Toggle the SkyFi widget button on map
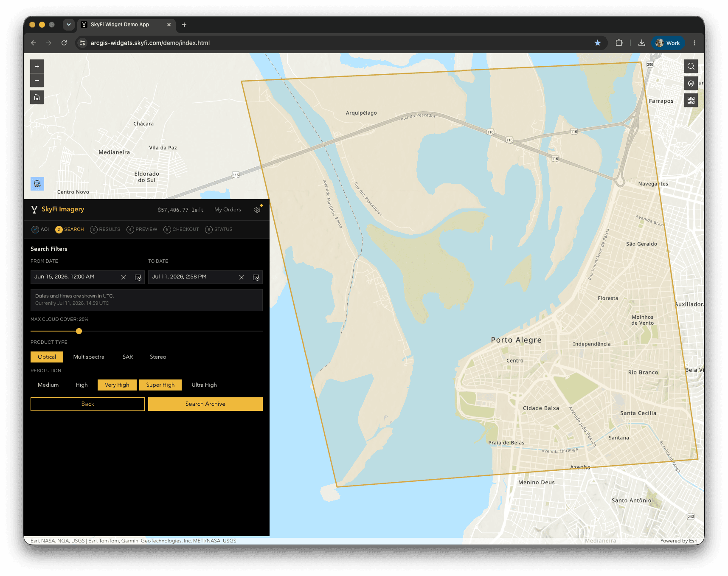This screenshot has width=728, height=576. pos(37,184)
